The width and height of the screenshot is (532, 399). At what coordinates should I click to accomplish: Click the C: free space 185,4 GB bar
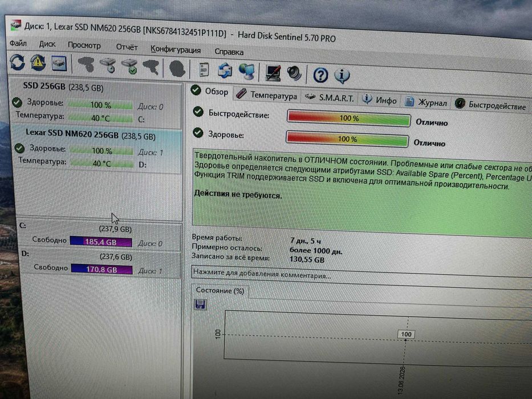click(x=101, y=242)
